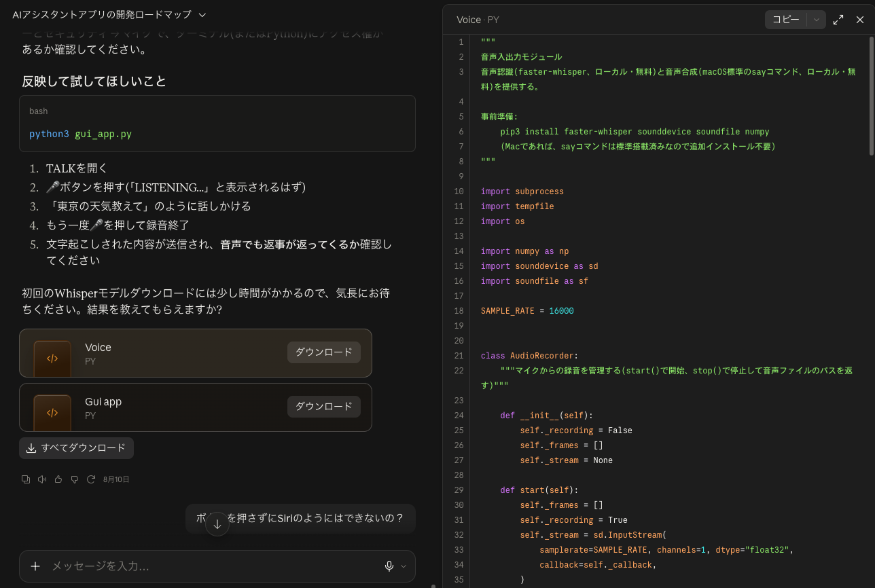
Task: Click the def start(self): code line
Action: 539,490
